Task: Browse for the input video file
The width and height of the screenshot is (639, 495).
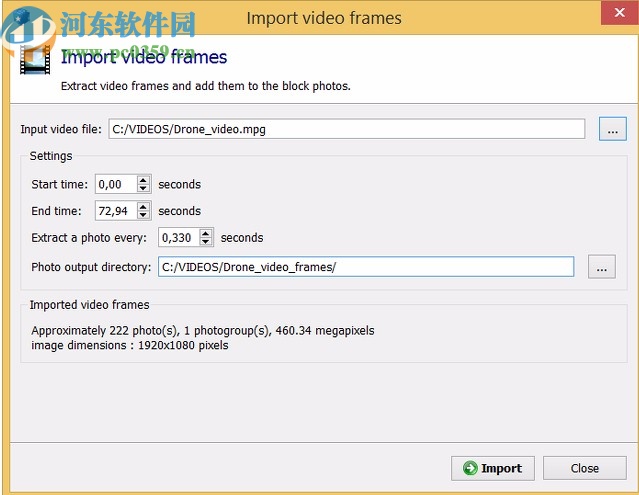Action: 613,129
